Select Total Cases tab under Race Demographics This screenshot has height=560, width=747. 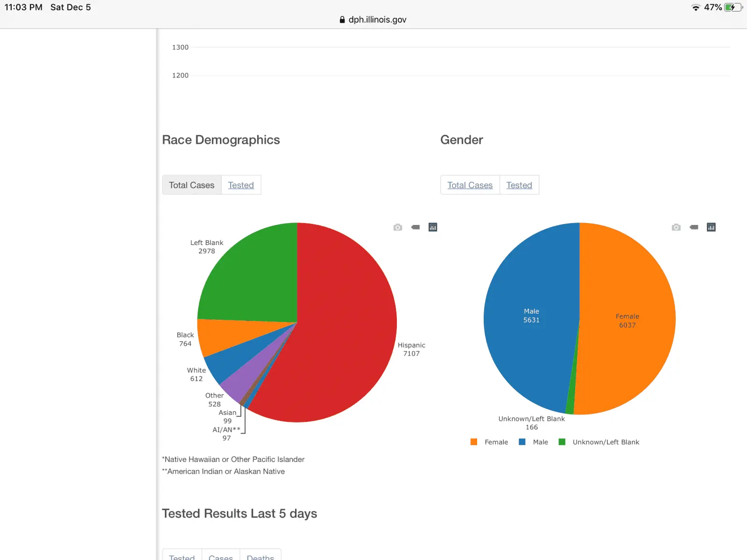coord(191,185)
